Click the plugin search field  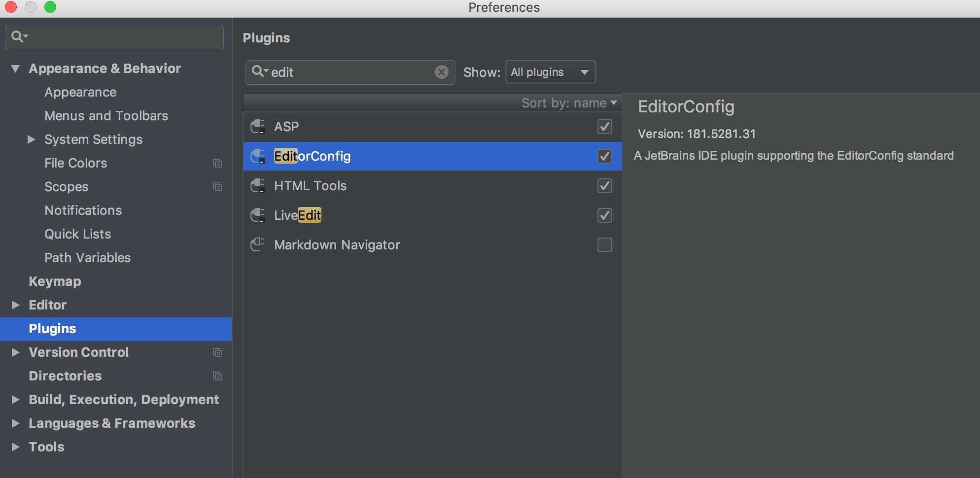pos(350,72)
